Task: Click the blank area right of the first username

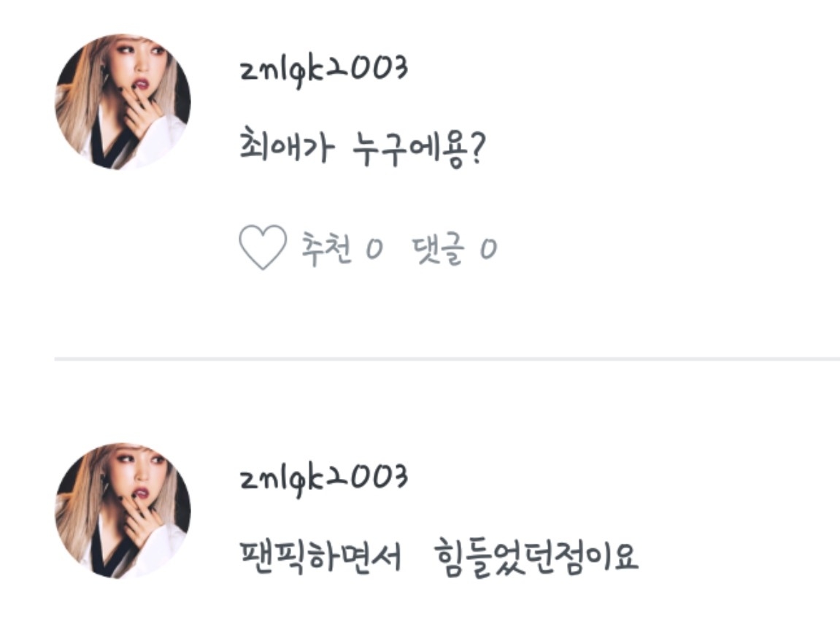Action: [x=622, y=70]
